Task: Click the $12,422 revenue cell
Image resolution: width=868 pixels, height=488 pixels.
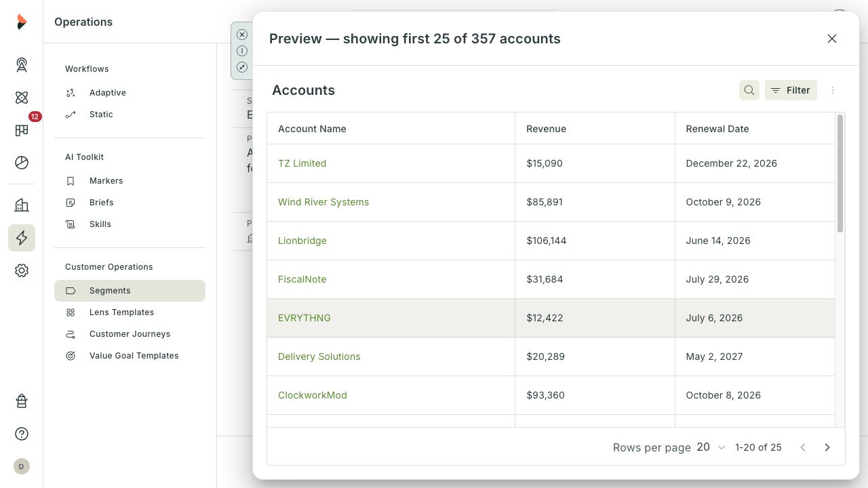Action: 595,318
